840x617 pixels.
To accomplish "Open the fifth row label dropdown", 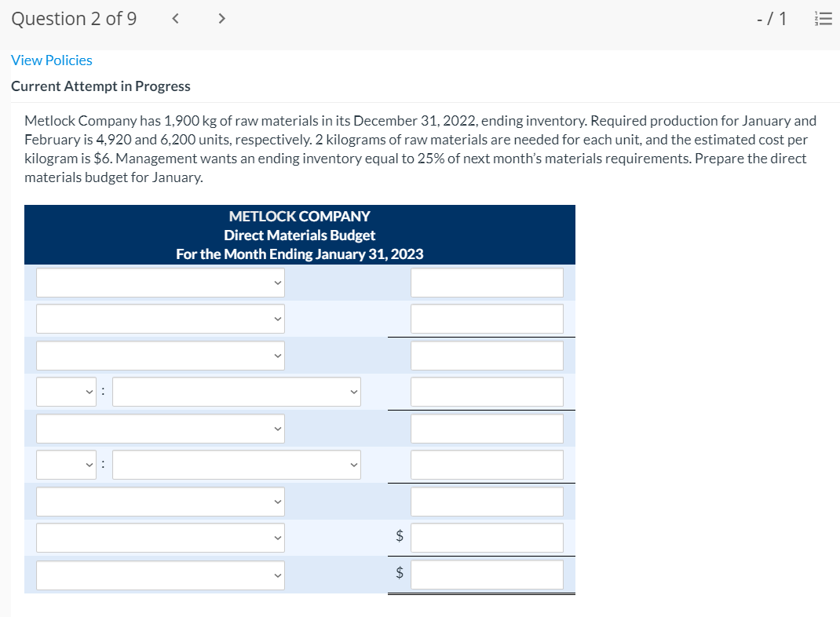I will 160,428.
